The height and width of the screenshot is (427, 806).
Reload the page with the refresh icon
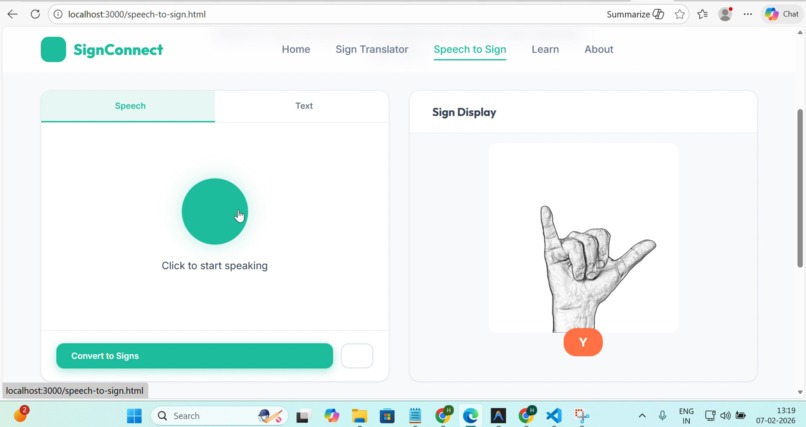[x=35, y=14]
